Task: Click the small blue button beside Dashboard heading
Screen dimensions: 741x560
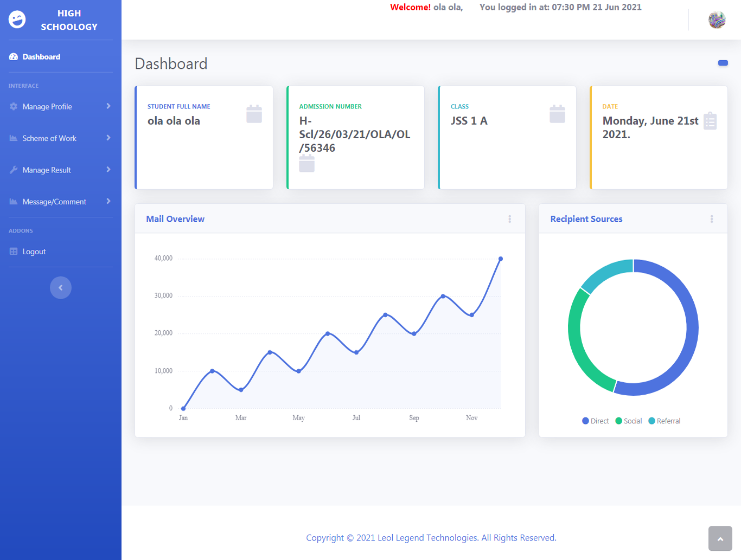Action: tap(723, 63)
